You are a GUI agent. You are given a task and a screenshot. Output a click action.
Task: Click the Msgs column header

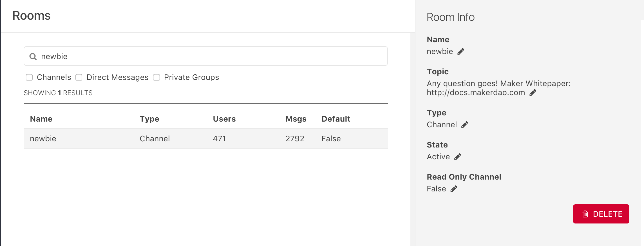296,119
